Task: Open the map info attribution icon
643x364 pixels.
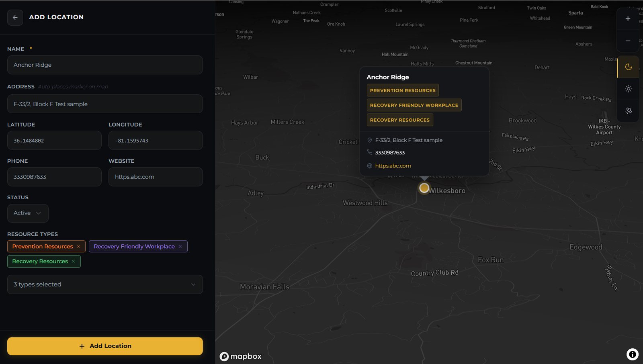Action: (x=632, y=354)
